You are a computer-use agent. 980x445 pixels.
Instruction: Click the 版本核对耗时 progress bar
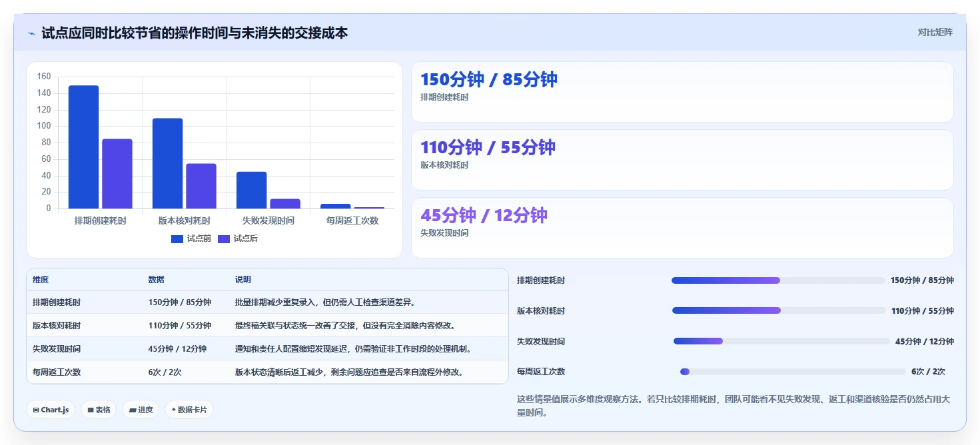[779, 310]
